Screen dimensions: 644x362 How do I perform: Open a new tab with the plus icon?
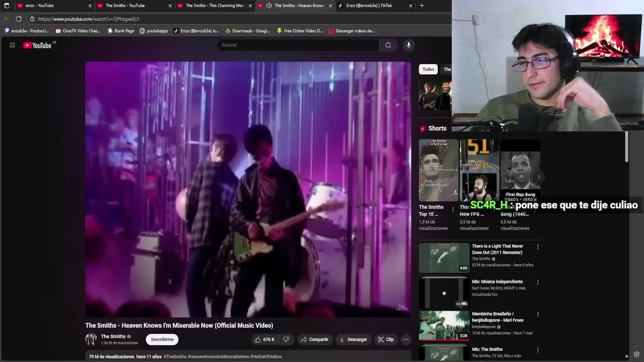422,6
